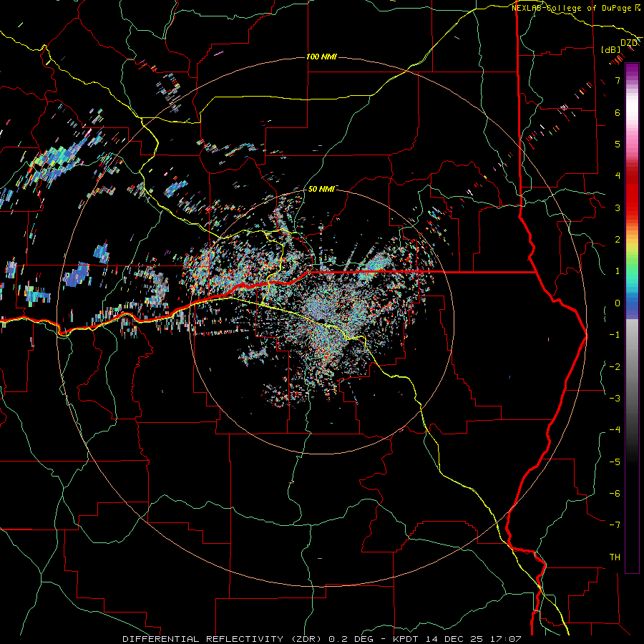Click the "14 DEC 25" date text
The width and height of the screenshot is (644, 644).
tap(454, 639)
